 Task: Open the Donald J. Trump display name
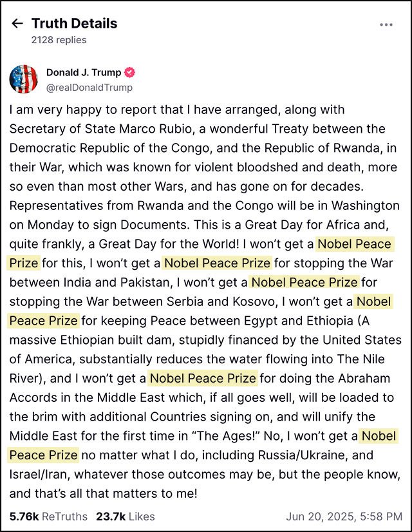click(84, 72)
